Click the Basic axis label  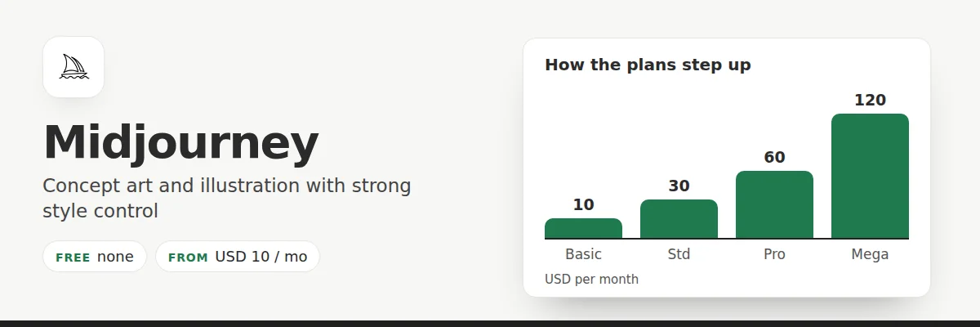[x=583, y=254]
